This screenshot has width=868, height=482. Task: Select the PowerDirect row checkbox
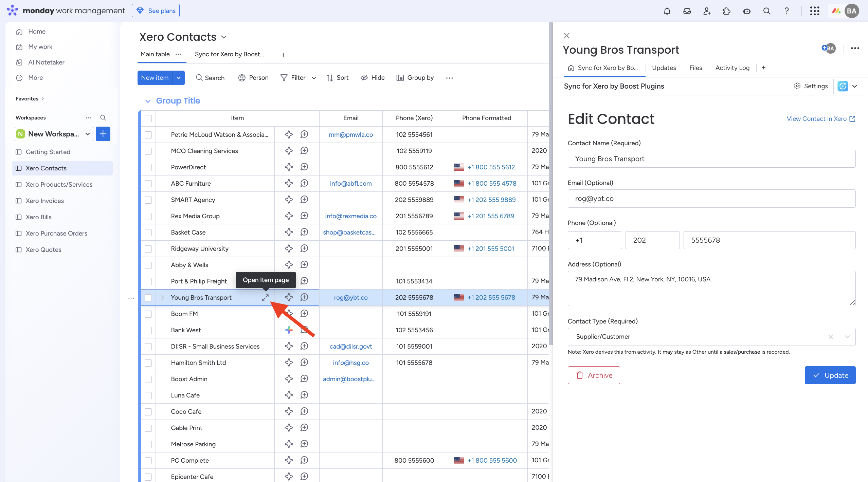coord(148,167)
